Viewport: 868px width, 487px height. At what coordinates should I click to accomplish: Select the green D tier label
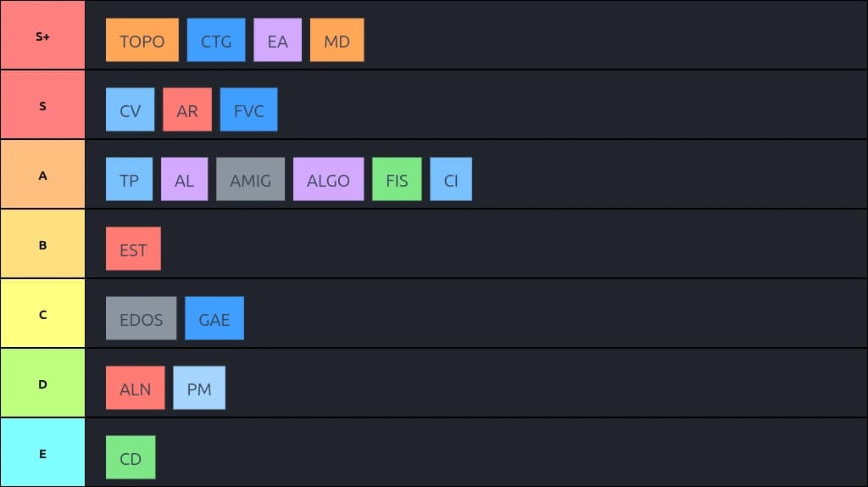coord(42,383)
